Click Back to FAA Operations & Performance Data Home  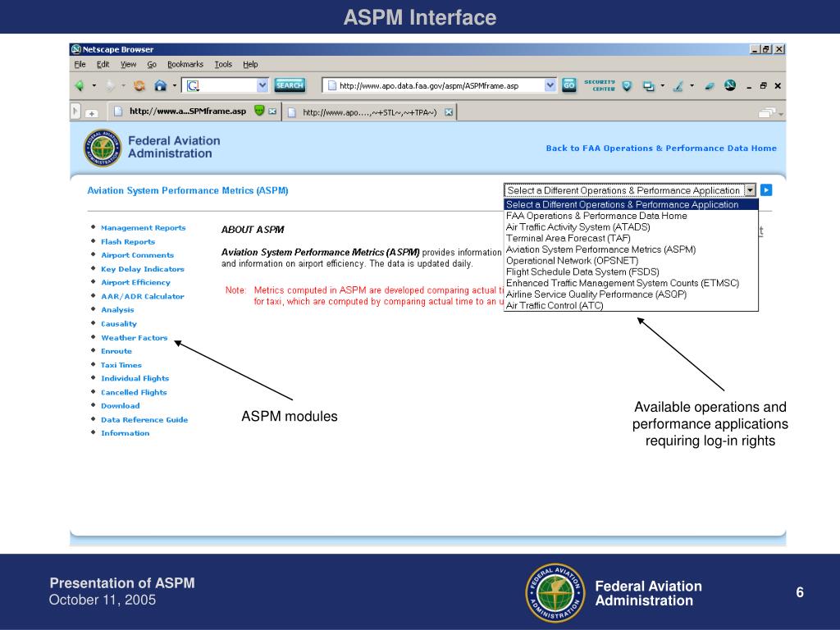tap(660, 148)
